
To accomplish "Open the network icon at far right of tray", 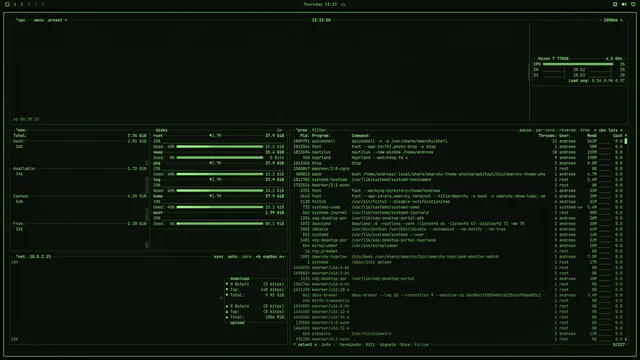I will [633, 4].
